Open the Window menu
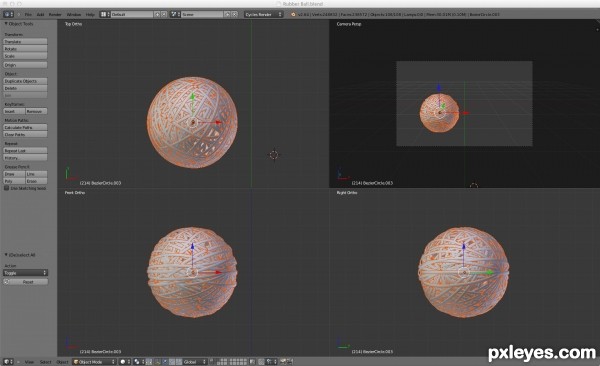600x366 pixels. [74, 15]
